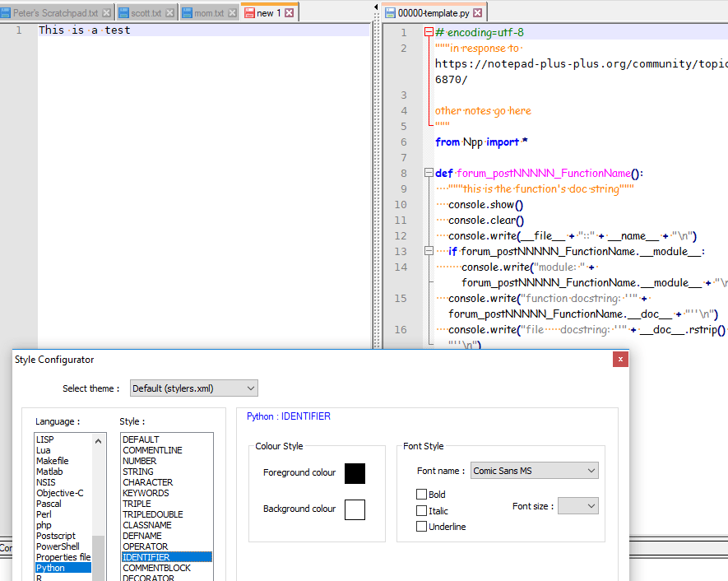
Task: Click the saved document icon on scott.txt tab
Action: coord(125,12)
